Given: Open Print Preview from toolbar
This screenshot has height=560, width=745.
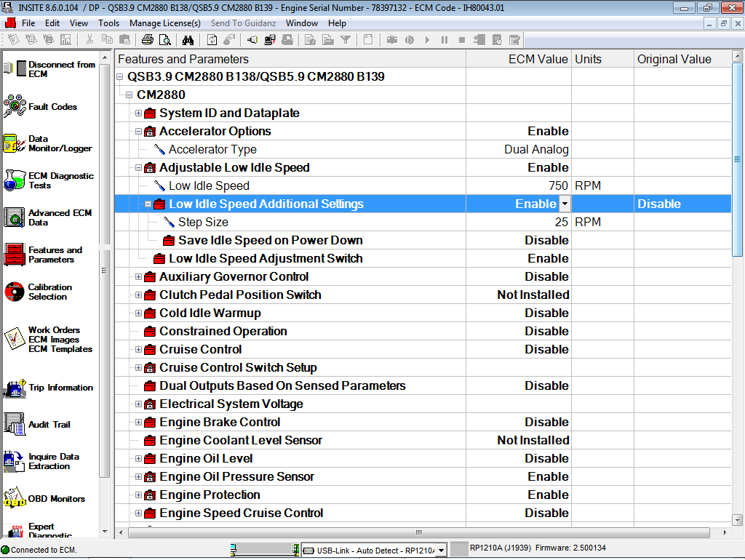Looking at the screenshot, I should (165, 40).
